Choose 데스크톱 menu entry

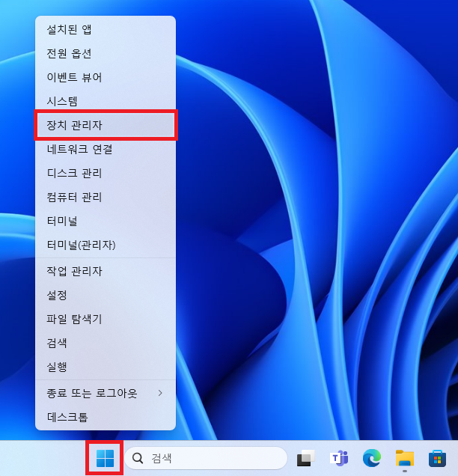coord(106,417)
